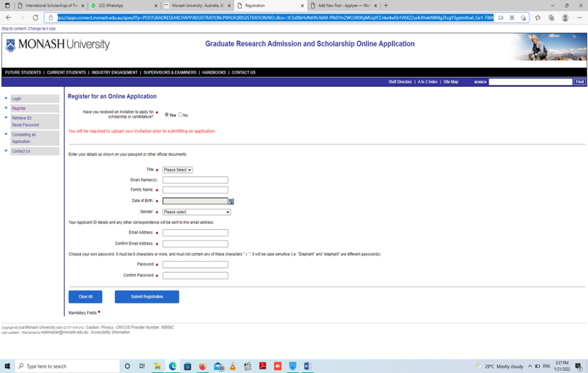Open Task View on the taskbar

[142, 366]
